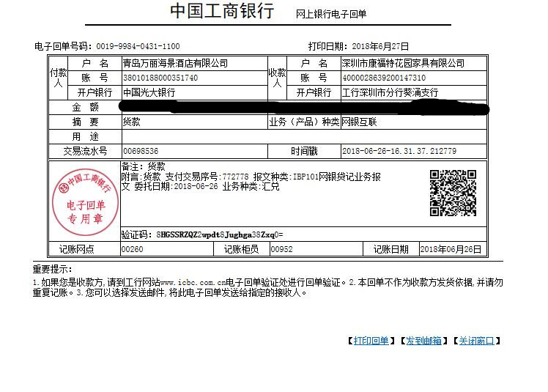548x392 pixels.
Task: Select timestamp 2018-06-26-16.31.37.212779
Action: (399, 151)
